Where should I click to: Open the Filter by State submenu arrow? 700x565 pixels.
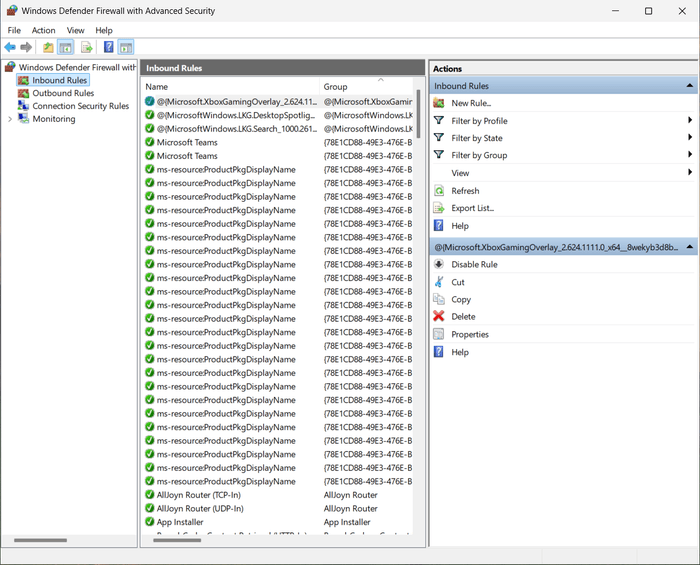690,138
